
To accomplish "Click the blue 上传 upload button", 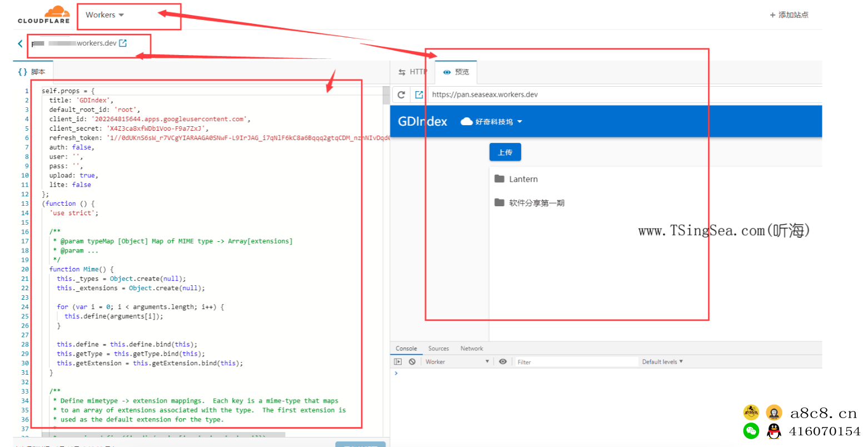I will point(505,152).
